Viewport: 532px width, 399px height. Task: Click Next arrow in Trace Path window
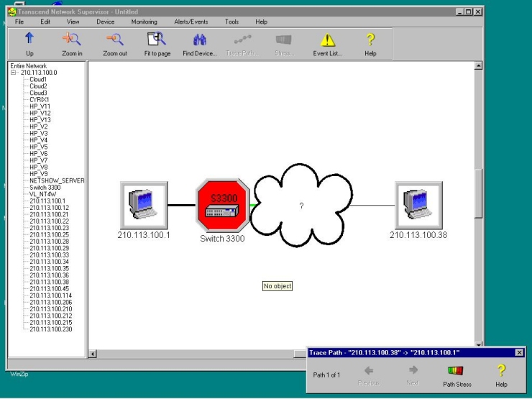coord(413,370)
